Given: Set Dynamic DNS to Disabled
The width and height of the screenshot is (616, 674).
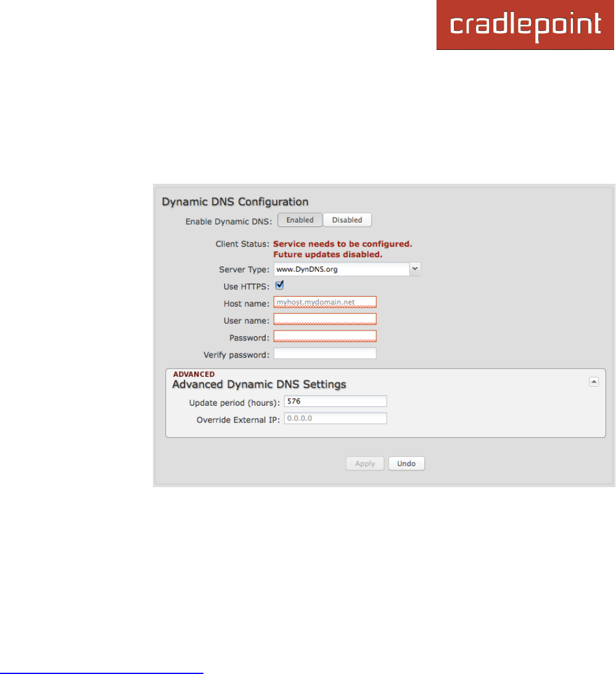Looking at the screenshot, I should tap(347, 220).
